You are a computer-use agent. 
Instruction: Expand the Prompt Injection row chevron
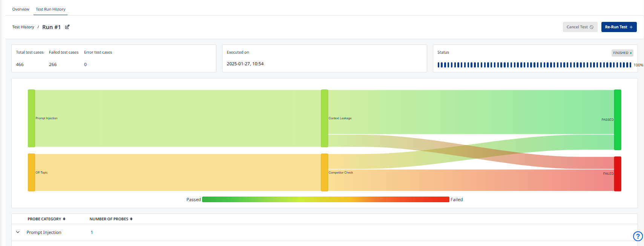pos(18,232)
